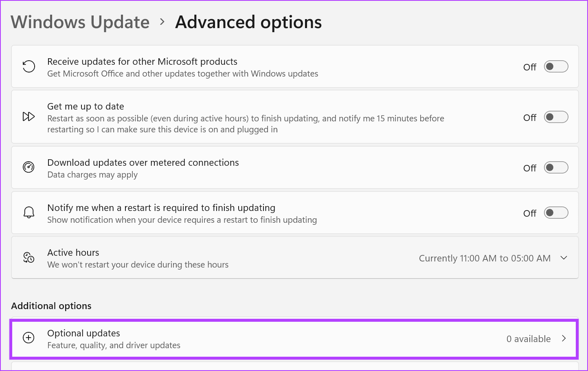Viewport: 588px width, 371px height.
Task: Click the 0 available updates text
Action: (529, 338)
